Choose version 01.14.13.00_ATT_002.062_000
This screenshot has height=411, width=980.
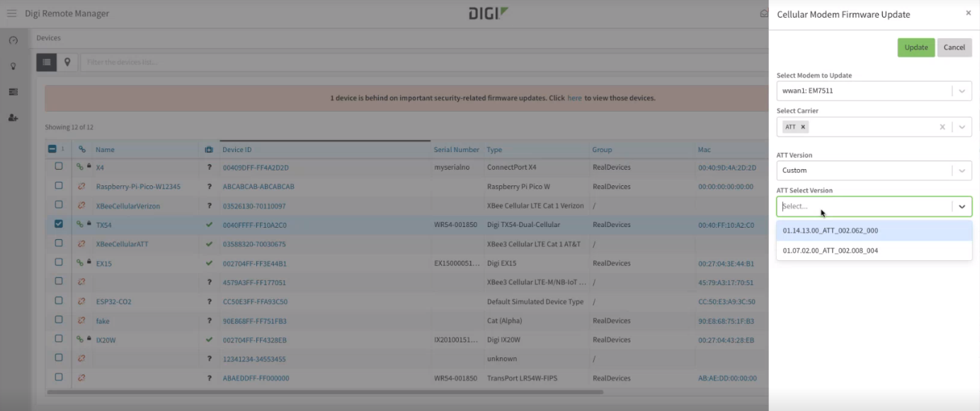click(874, 231)
